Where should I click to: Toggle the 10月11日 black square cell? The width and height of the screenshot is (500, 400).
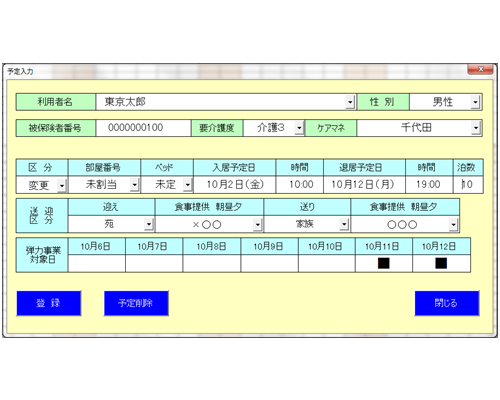(x=384, y=263)
